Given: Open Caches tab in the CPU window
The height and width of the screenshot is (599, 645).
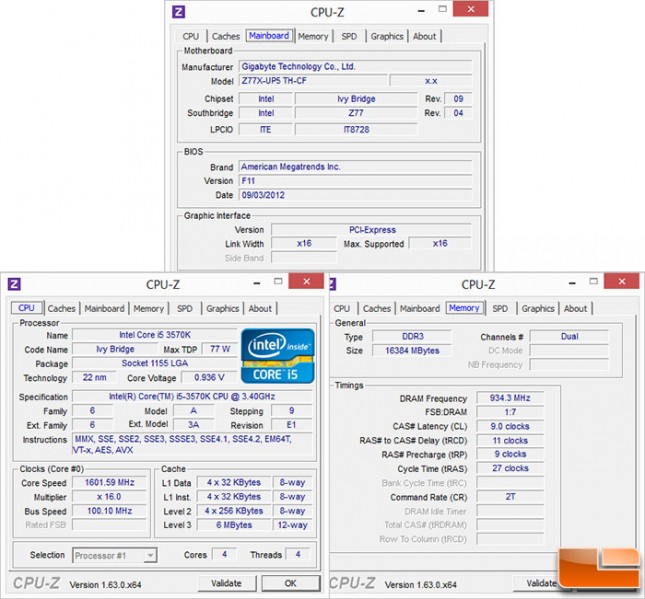Looking at the screenshot, I should 61,309.
